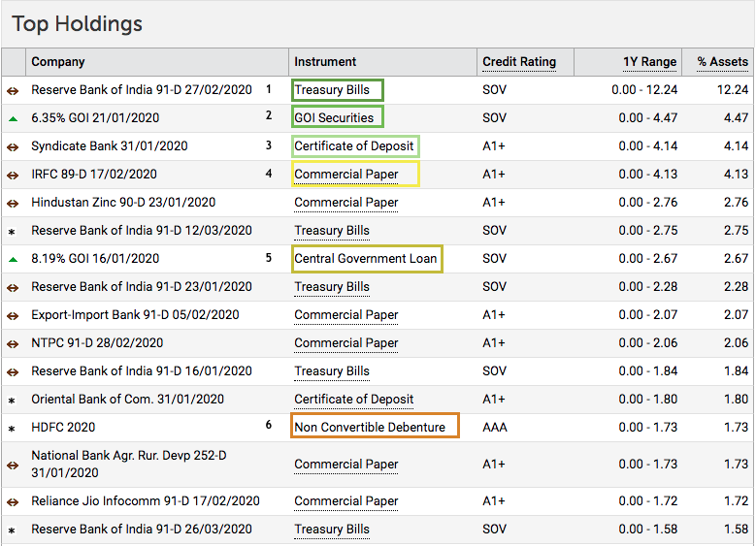Click the sideways arrow icon beside Reserve Bank of India 16/01/2020

[13, 372]
